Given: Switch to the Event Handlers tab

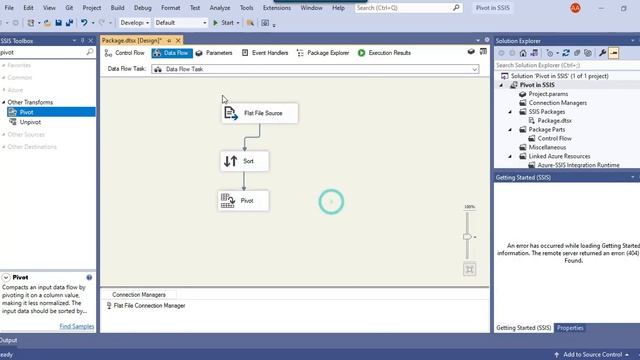Looking at the screenshot, I should (x=265, y=53).
